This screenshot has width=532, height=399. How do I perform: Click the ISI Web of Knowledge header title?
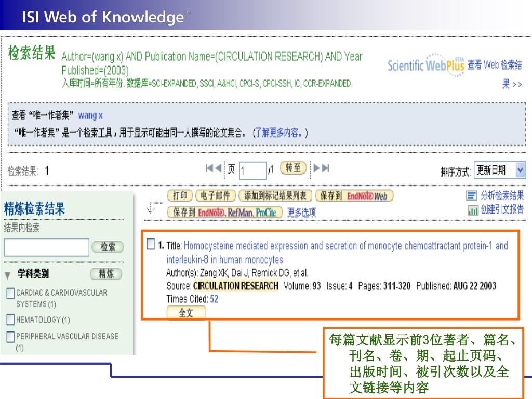pyautogui.click(x=103, y=16)
